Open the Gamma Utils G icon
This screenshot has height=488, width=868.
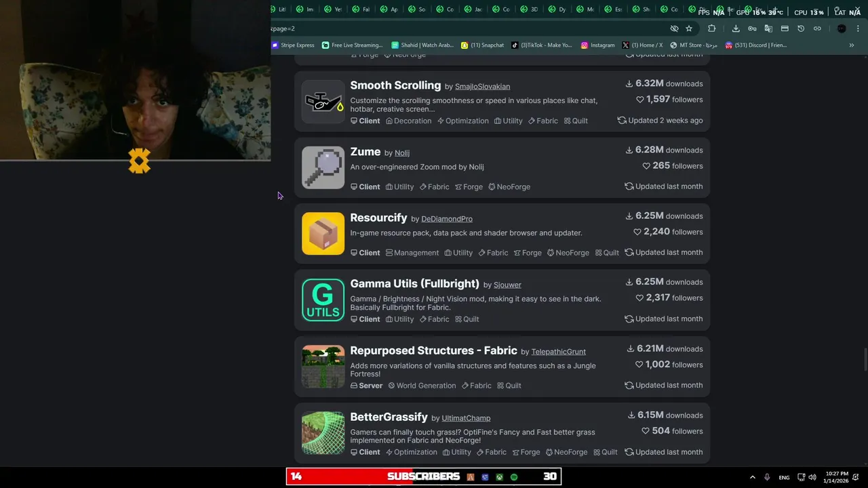[x=323, y=300]
